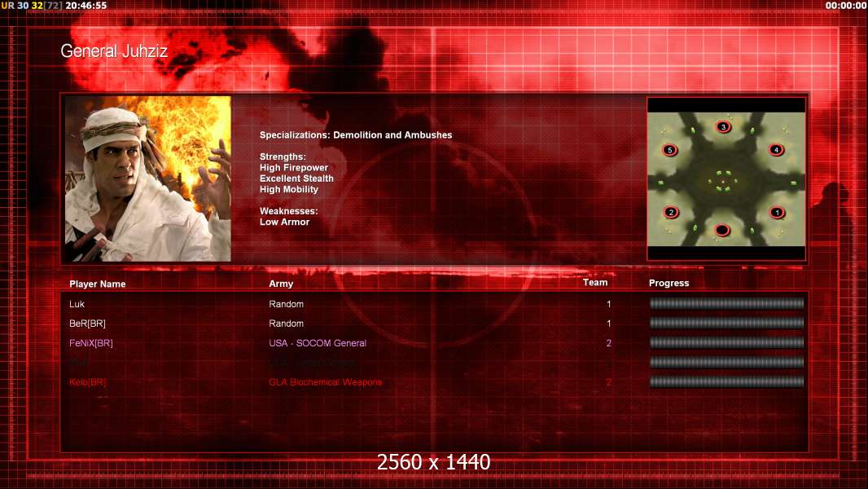Click Kelo[BR]'s loading progress bar
The width and height of the screenshot is (868, 489).
[x=726, y=381]
